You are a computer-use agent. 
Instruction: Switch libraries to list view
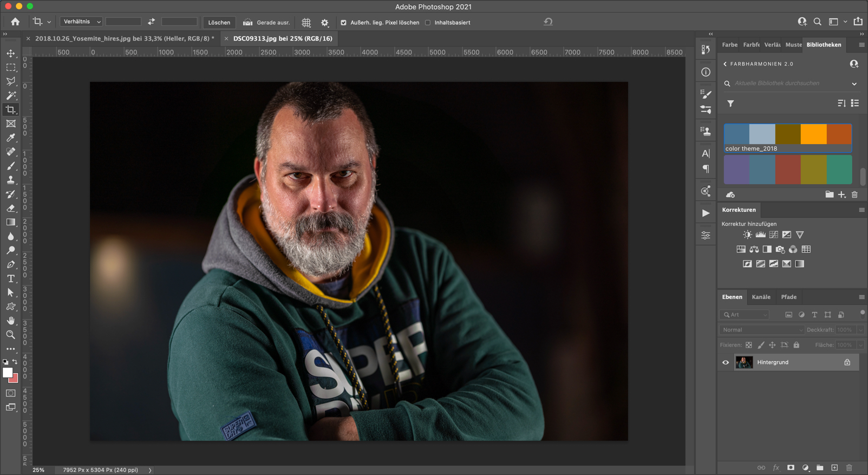coord(855,103)
